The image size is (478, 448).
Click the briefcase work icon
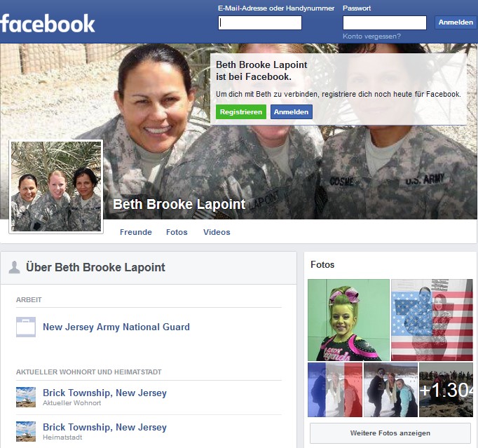click(x=26, y=327)
